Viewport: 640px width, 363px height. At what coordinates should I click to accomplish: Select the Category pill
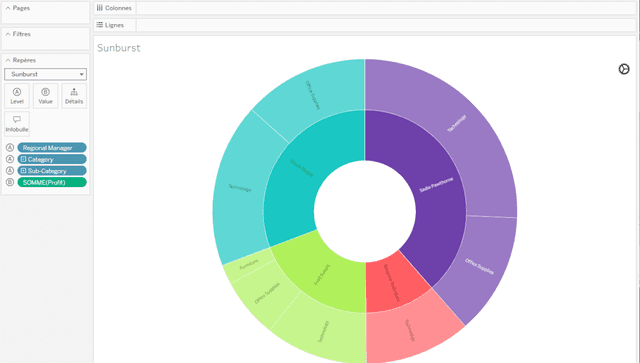[x=52, y=159]
